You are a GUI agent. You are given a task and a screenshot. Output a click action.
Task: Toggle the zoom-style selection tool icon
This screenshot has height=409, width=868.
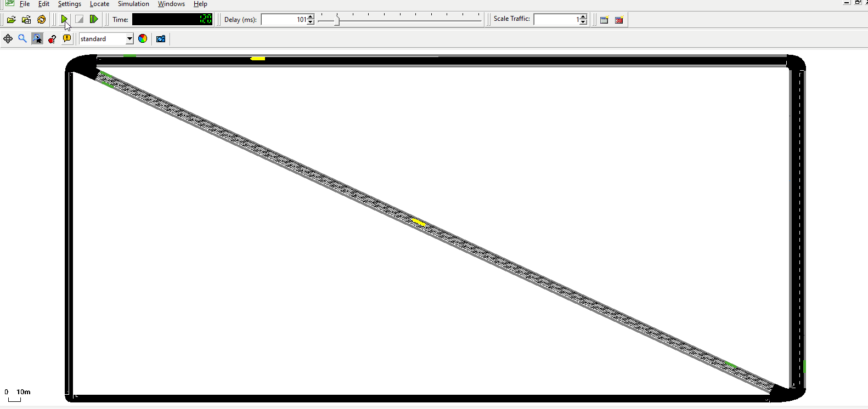coord(37,39)
